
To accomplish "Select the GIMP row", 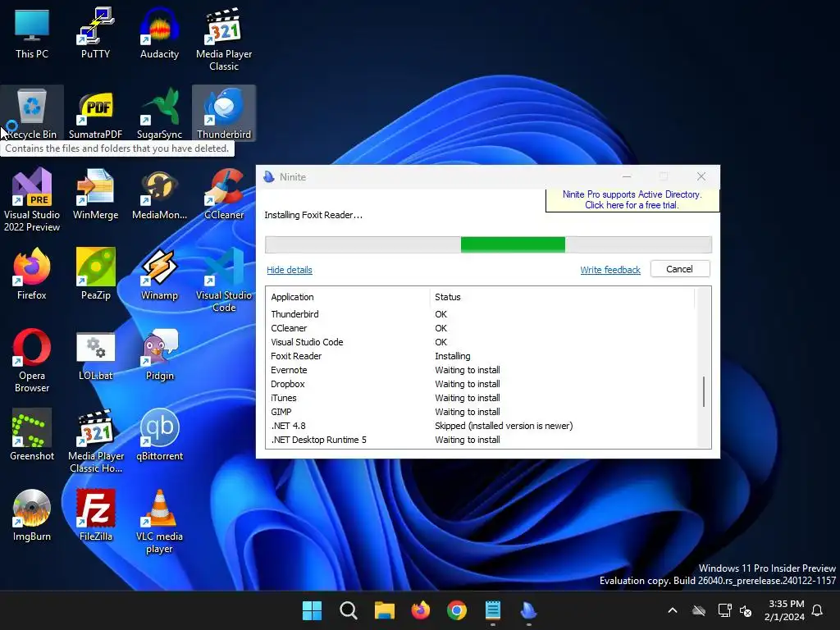I will click(x=482, y=412).
